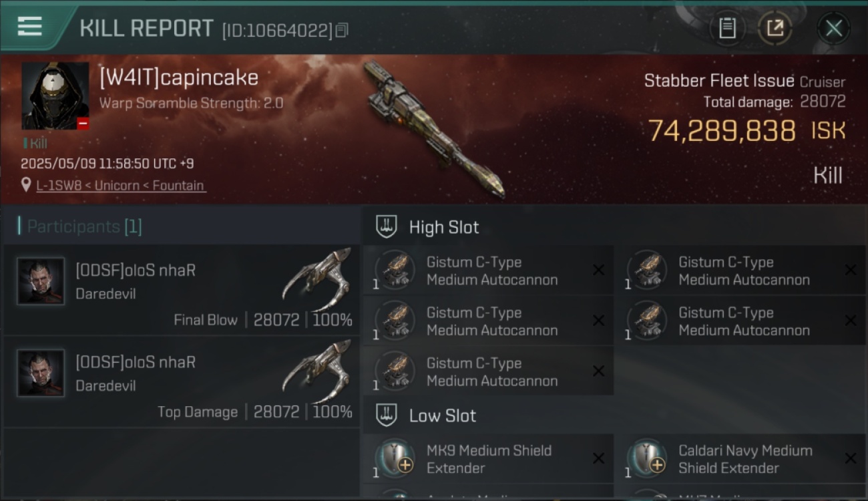Image resolution: width=868 pixels, height=501 pixels.
Task: Open the hamburger menu
Action: (30, 27)
